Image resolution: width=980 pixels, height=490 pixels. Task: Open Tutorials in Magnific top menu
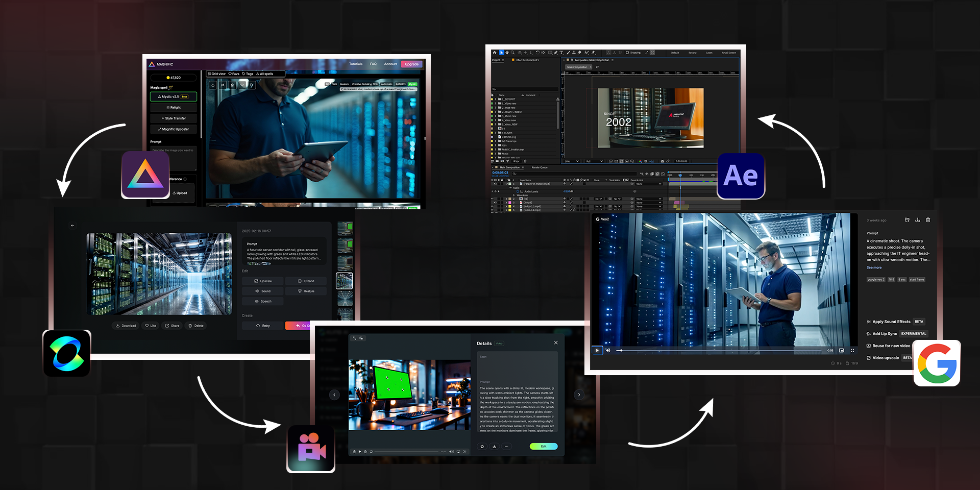[355, 64]
